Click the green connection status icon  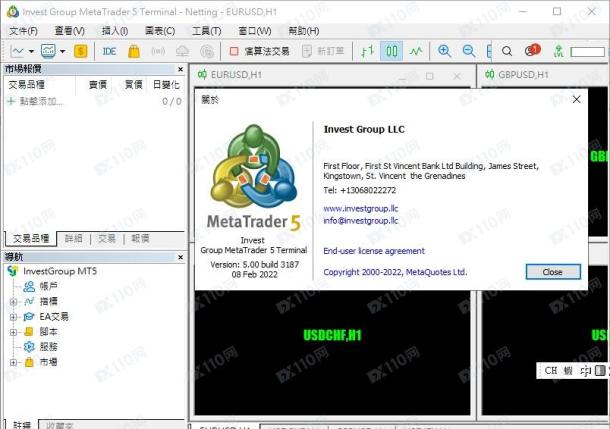click(559, 51)
